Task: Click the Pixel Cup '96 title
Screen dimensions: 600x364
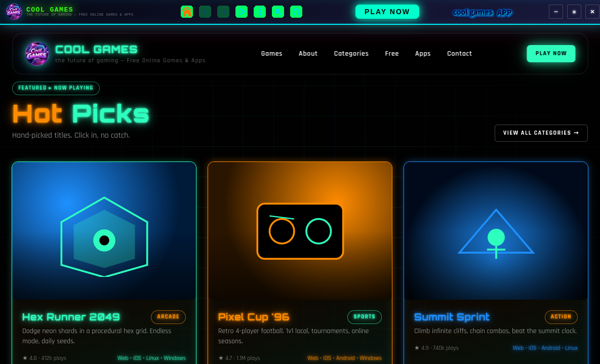Action: [x=254, y=317]
